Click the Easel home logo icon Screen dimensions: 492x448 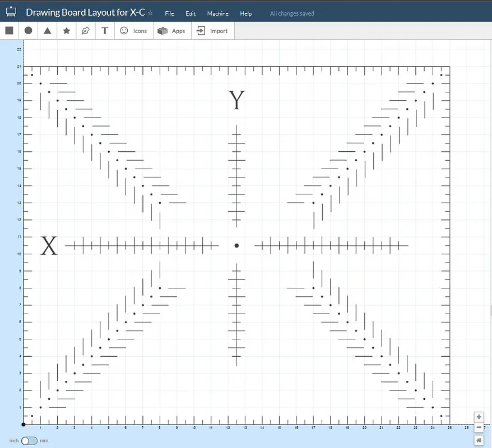(x=11, y=12)
